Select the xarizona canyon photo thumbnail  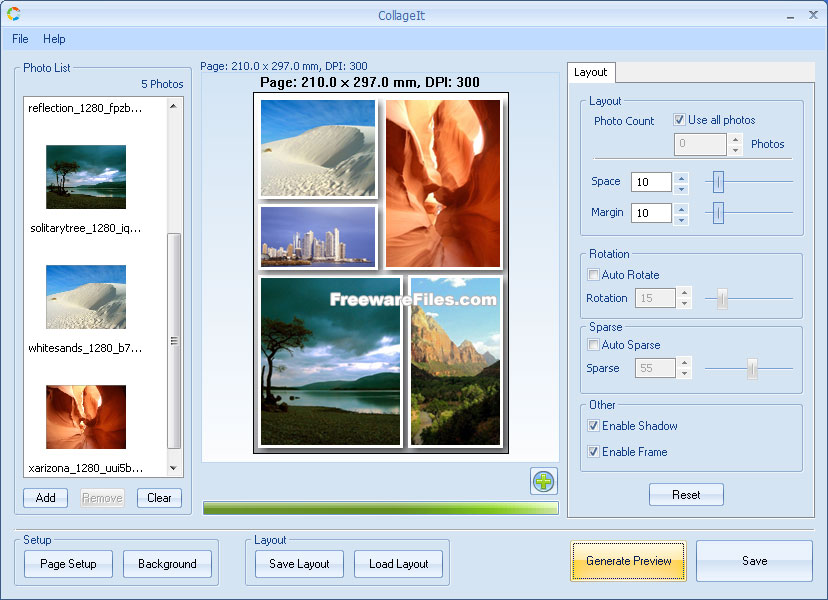coord(86,417)
